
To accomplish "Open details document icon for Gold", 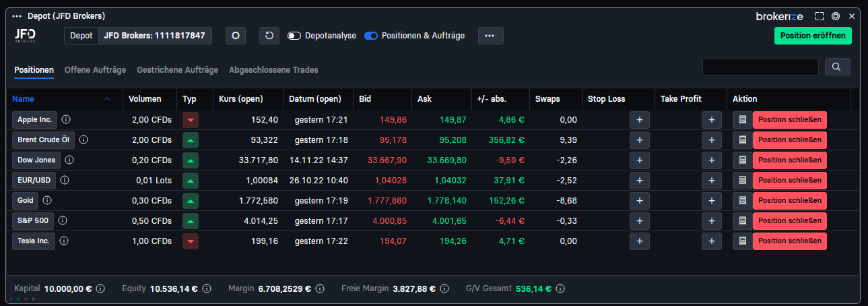I will click(x=742, y=200).
